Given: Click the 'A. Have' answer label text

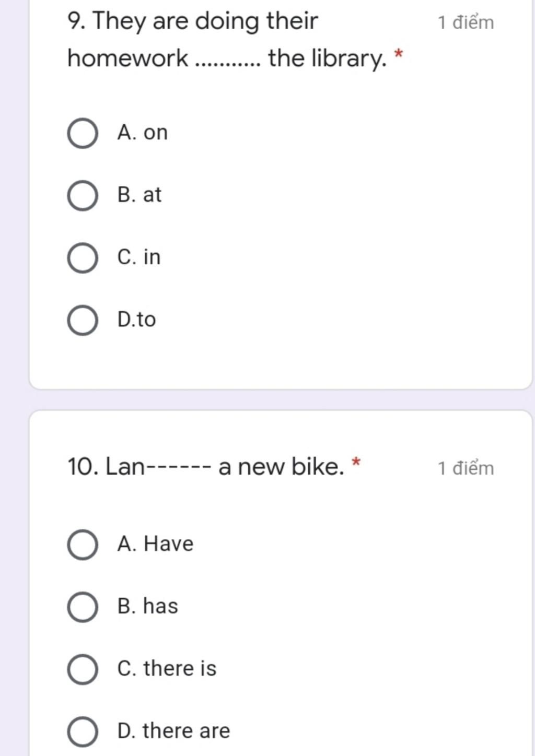Looking at the screenshot, I should click(156, 544).
